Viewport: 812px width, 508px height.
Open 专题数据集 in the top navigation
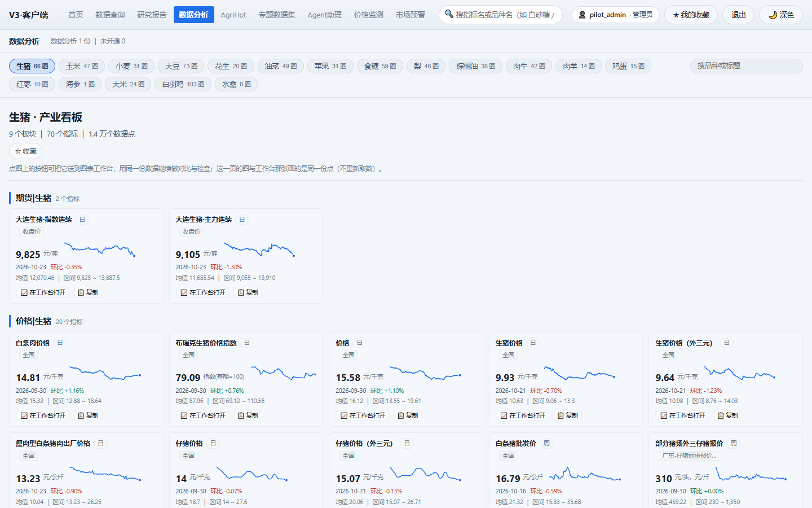(x=277, y=15)
